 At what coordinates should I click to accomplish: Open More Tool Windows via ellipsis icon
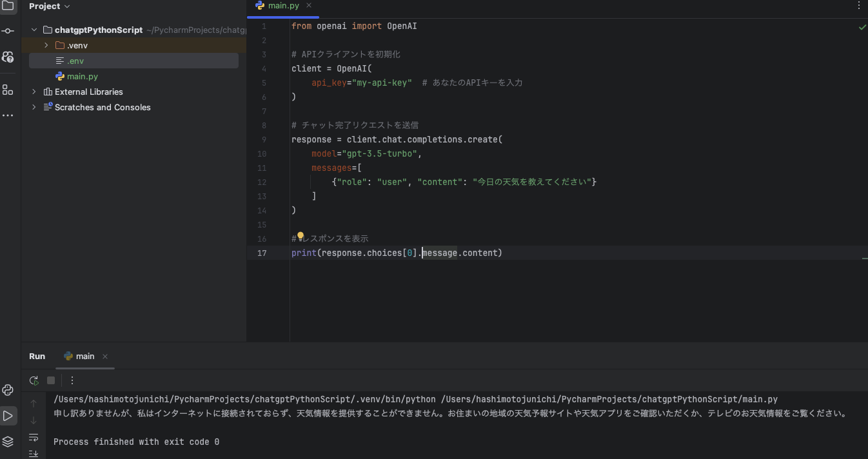pos(8,115)
